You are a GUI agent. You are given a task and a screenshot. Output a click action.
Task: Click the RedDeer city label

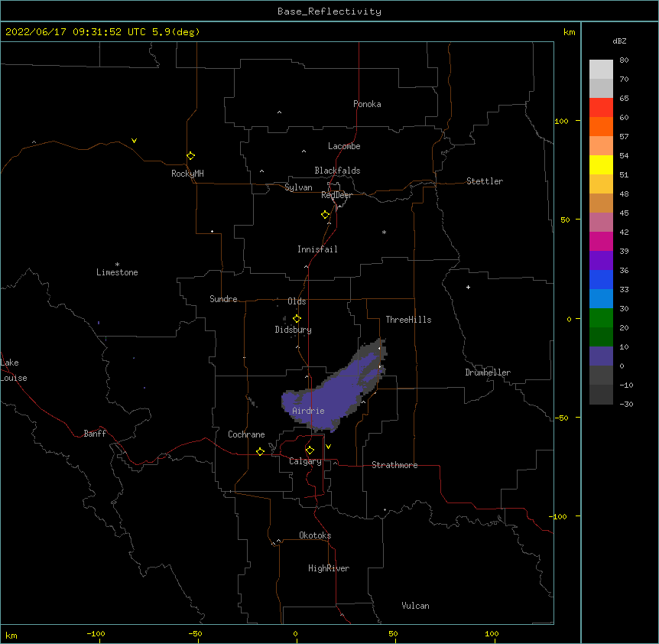336,195
